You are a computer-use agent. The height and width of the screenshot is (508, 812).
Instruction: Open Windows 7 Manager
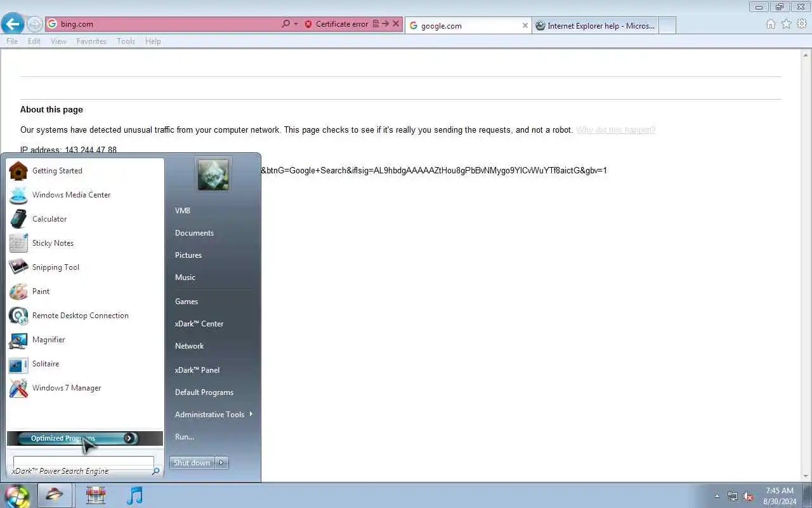pyautogui.click(x=84, y=388)
